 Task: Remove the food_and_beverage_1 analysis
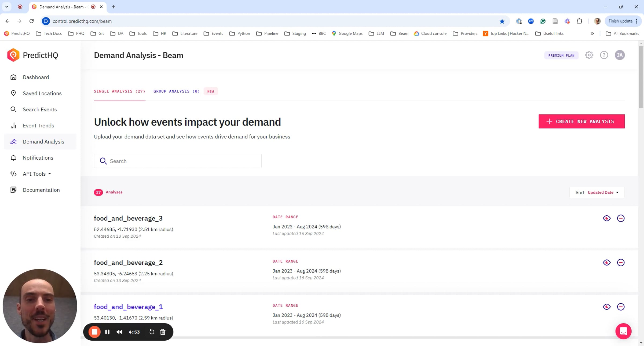(x=621, y=307)
